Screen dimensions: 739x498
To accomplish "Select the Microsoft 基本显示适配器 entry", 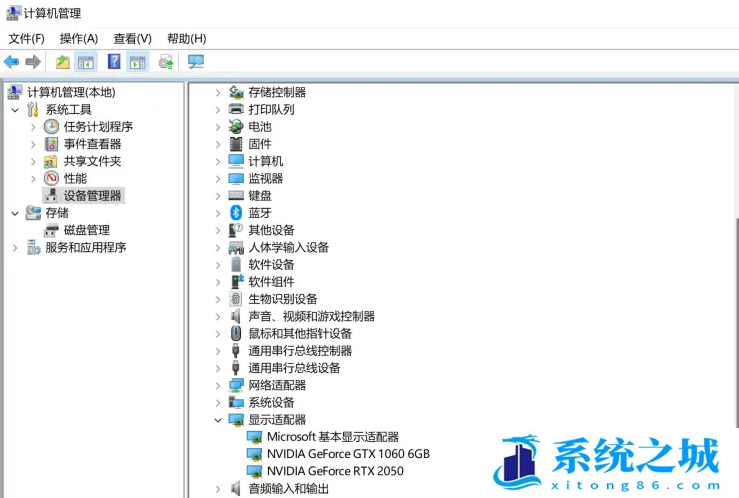I will (332, 437).
